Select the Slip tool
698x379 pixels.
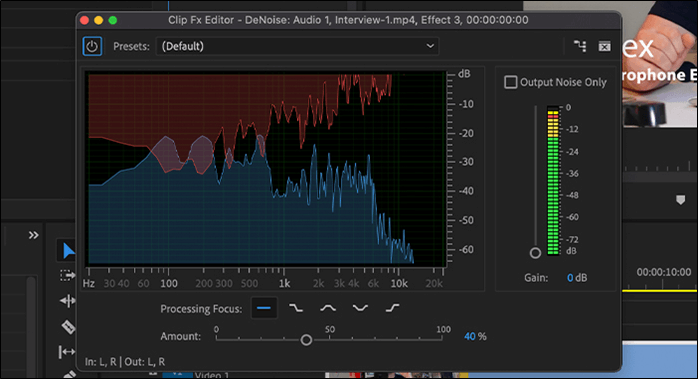pyautogui.click(x=67, y=352)
